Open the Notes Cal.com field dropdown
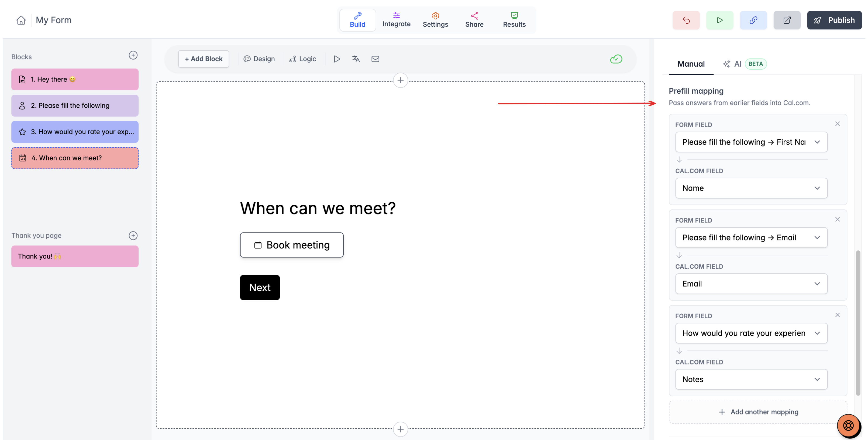The width and height of the screenshot is (868, 443). tap(751, 379)
